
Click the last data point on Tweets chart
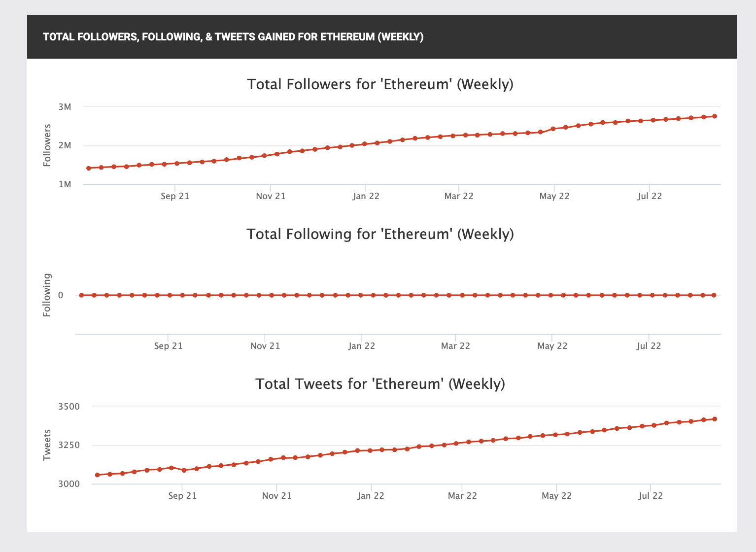[715, 419]
